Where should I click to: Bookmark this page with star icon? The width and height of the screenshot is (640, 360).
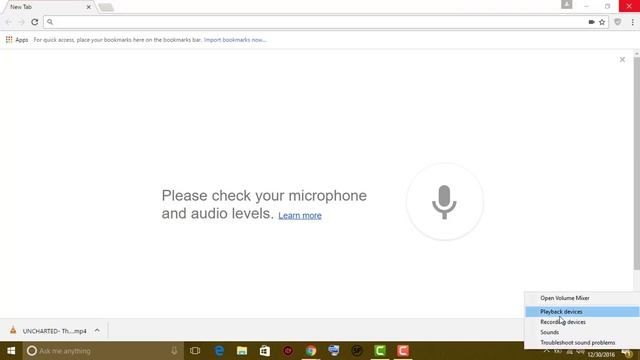pos(602,22)
